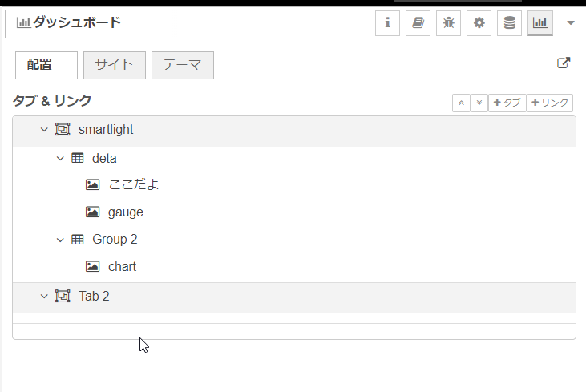This screenshot has width=586, height=392.
Task: Open the debug messages bug icon
Action: 448,23
